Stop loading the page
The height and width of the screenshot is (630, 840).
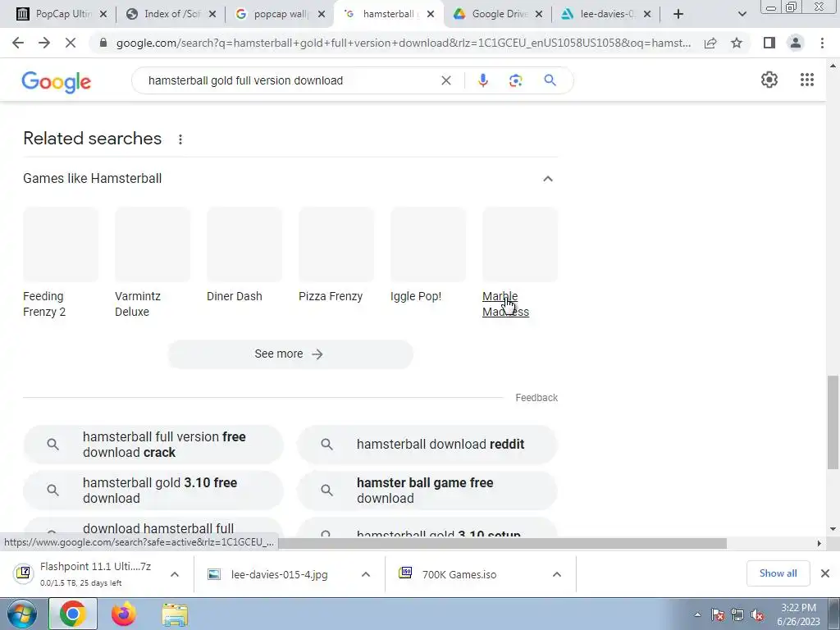pos(71,43)
